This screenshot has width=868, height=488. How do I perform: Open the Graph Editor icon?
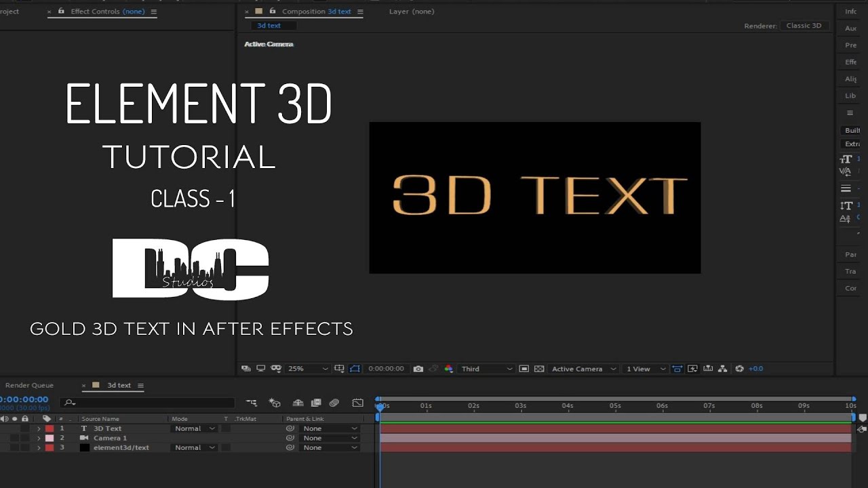point(358,403)
